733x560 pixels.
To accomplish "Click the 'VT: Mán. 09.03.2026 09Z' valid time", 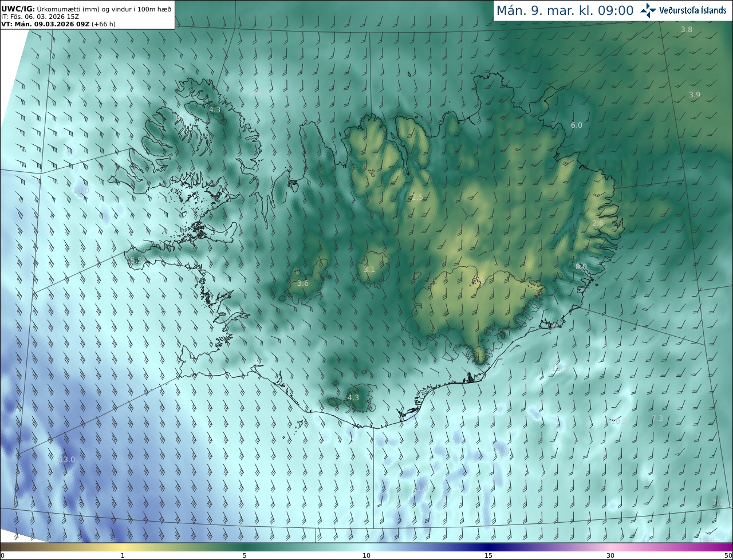I will coord(45,24).
